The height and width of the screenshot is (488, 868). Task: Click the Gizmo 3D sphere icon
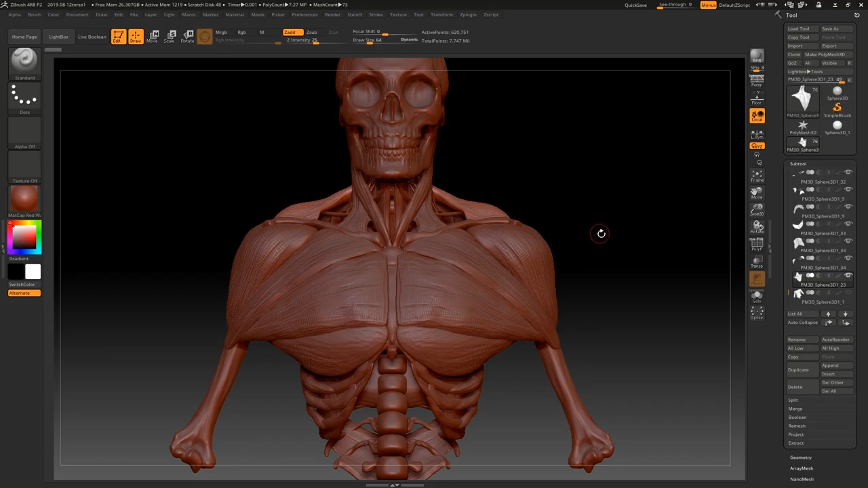point(205,37)
